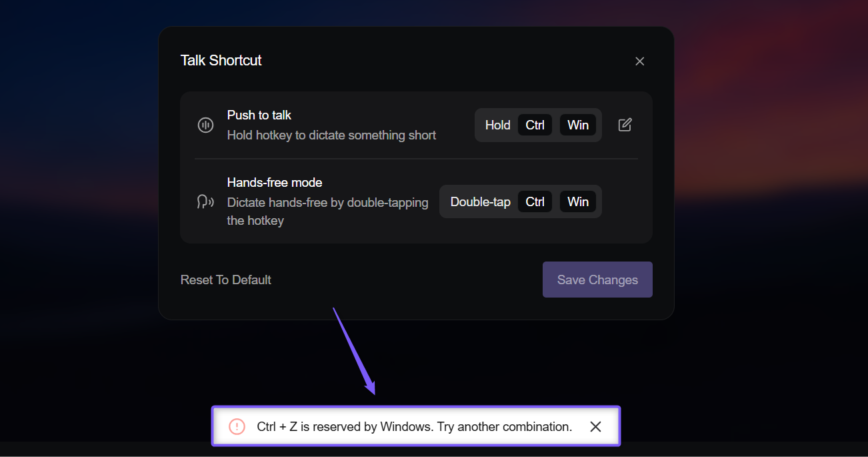Save Changes to the talk shortcut

[597, 280]
